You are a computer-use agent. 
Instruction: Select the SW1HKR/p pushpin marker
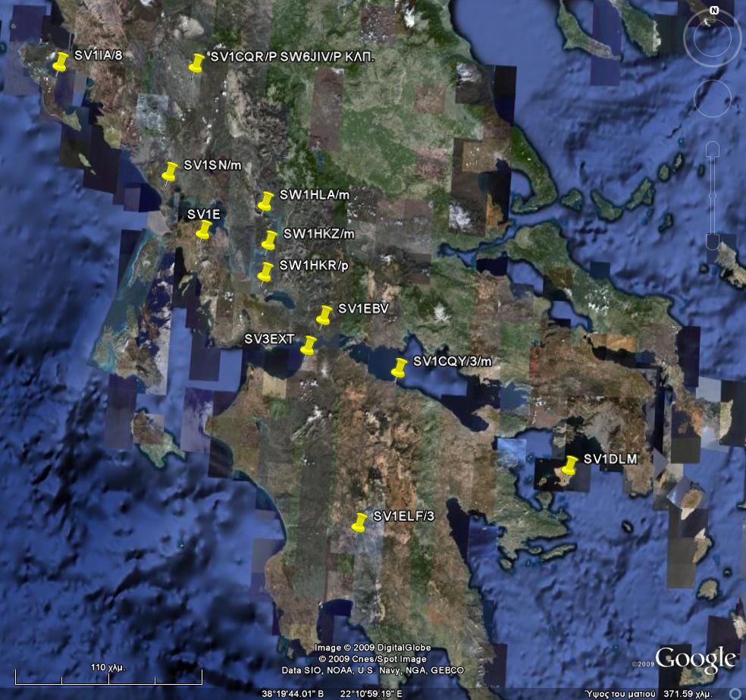click(265, 272)
